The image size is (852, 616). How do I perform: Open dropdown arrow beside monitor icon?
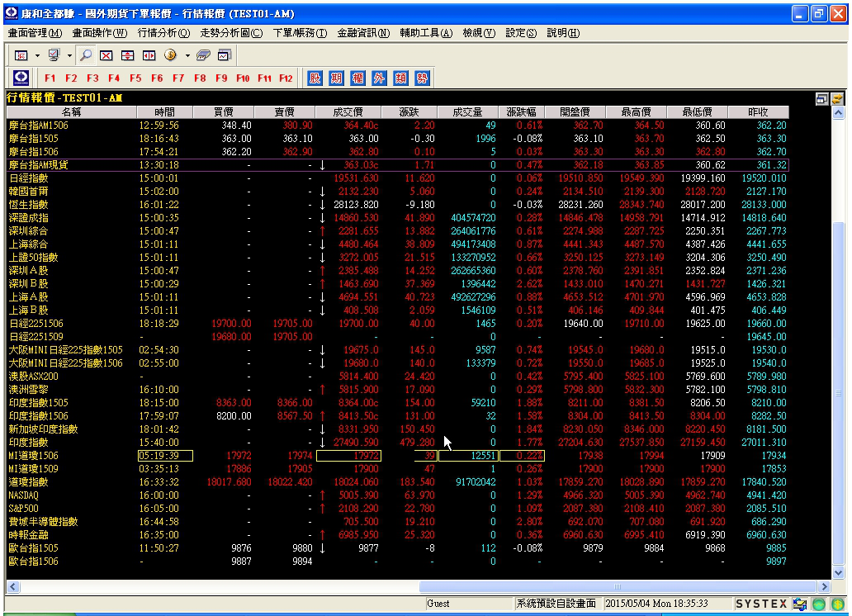[x=69, y=55]
